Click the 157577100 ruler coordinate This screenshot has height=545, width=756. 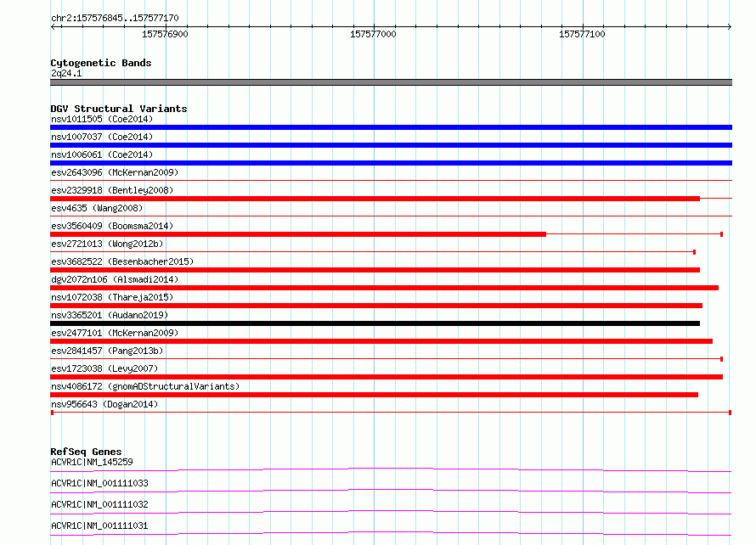click(582, 34)
